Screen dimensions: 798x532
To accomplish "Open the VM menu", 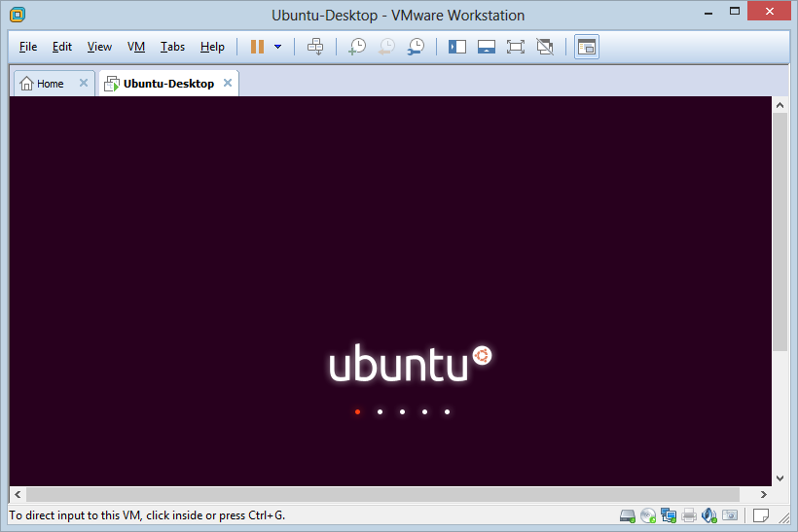I will pyautogui.click(x=136, y=47).
